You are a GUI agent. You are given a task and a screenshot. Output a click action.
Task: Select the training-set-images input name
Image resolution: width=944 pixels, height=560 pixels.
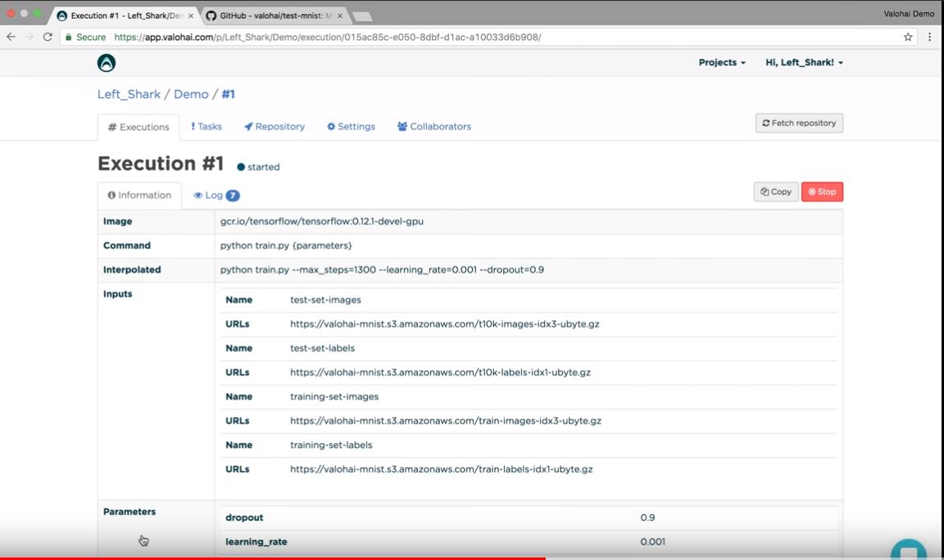point(334,396)
